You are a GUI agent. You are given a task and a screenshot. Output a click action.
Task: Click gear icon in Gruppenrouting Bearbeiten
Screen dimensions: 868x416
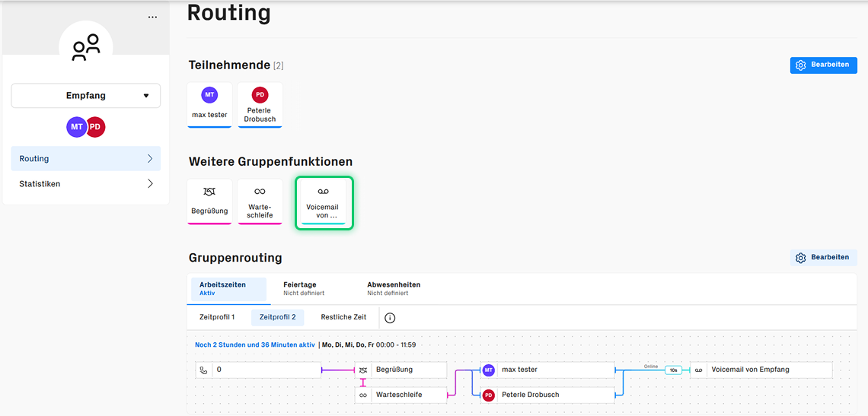800,258
